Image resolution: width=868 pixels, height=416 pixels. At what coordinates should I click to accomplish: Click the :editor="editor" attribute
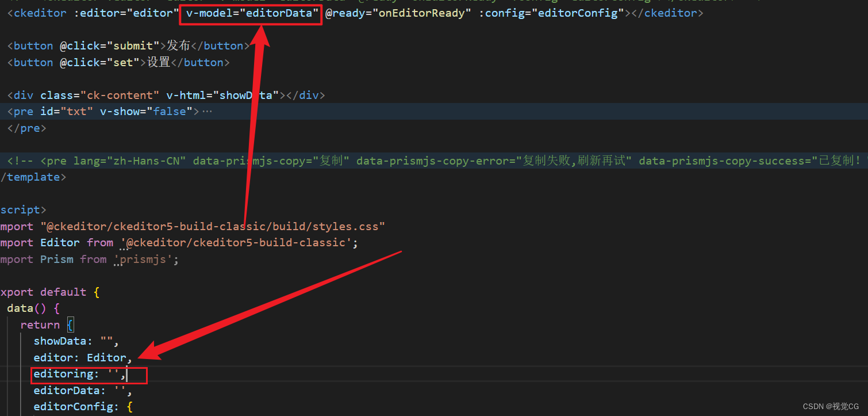click(126, 13)
